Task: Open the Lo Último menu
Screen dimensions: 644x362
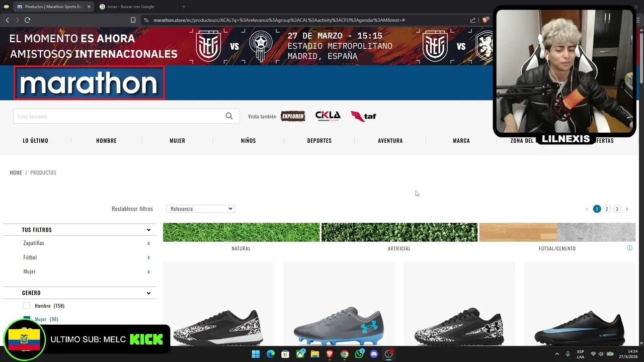Action: [x=35, y=141]
